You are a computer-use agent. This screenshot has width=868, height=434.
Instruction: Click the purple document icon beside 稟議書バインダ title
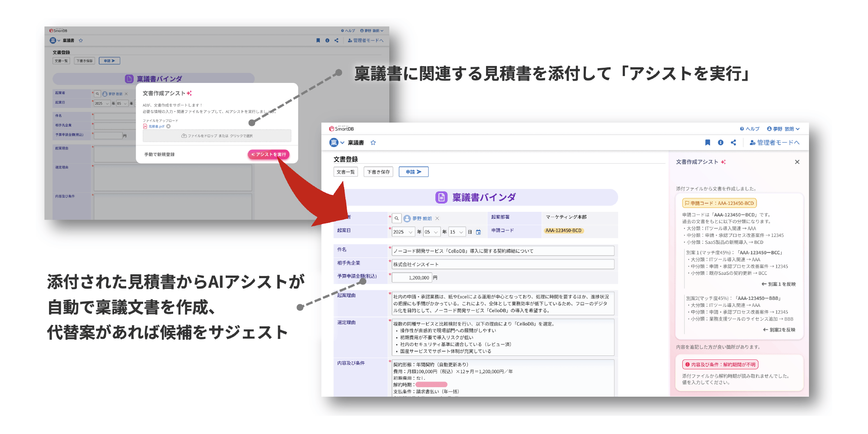point(441,197)
